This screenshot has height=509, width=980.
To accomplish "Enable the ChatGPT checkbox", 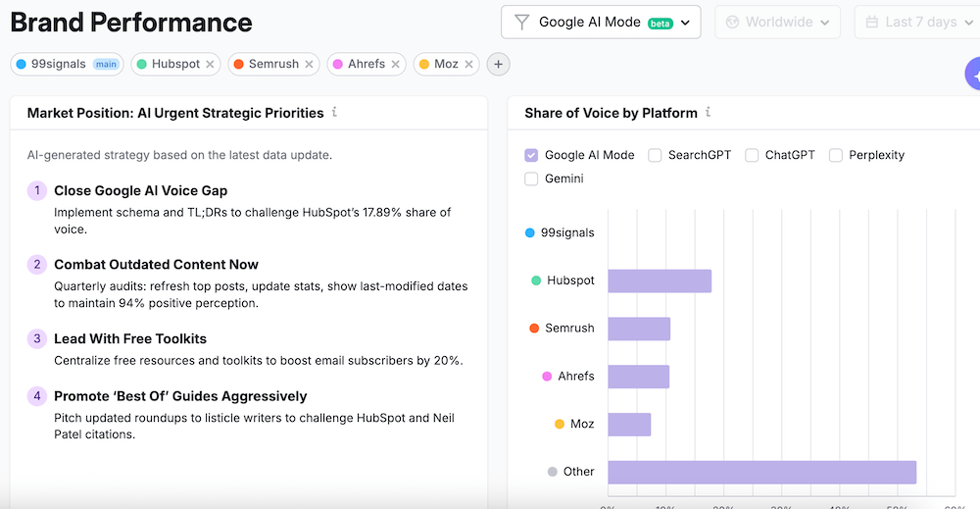I will pos(752,155).
